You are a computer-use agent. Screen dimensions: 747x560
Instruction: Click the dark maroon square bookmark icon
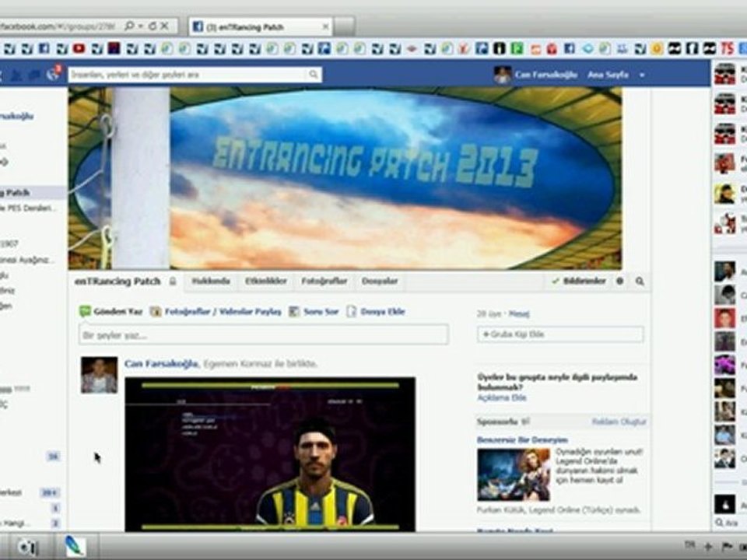click(114, 48)
